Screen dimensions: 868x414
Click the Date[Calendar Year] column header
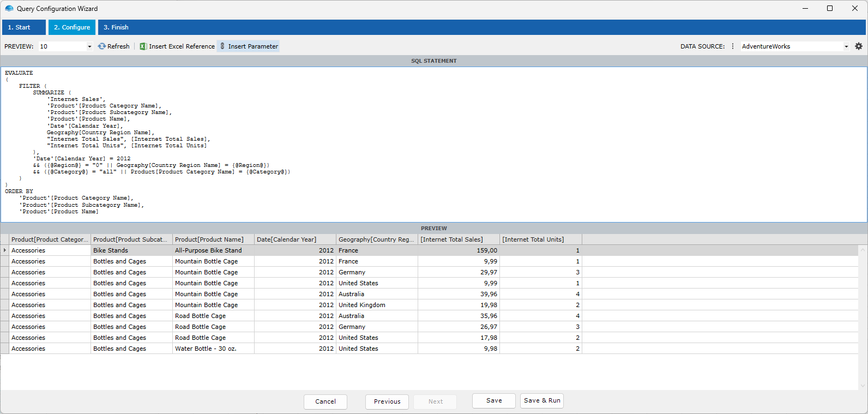[x=296, y=239]
